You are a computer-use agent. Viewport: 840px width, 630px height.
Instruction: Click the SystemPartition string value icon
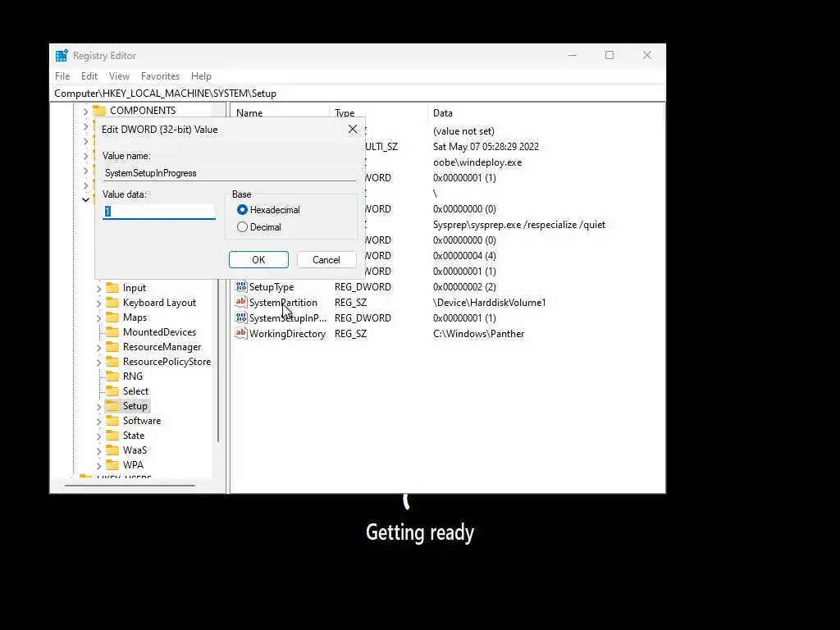[x=241, y=302]
